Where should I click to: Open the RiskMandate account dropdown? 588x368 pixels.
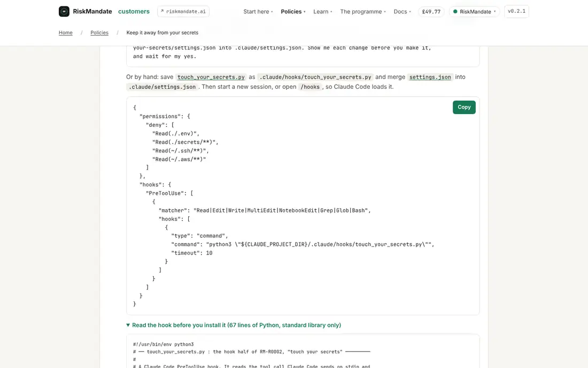(474, 12)
